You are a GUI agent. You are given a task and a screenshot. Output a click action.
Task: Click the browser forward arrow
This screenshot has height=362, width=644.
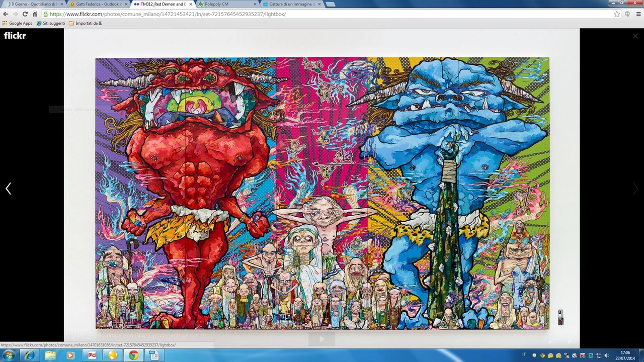(15, 14)
